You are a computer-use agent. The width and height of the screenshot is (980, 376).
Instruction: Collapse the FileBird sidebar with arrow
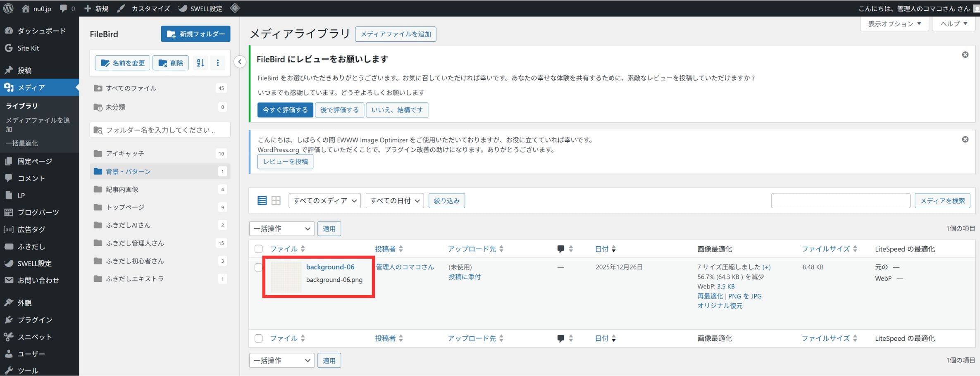click(x=240, y=62)
